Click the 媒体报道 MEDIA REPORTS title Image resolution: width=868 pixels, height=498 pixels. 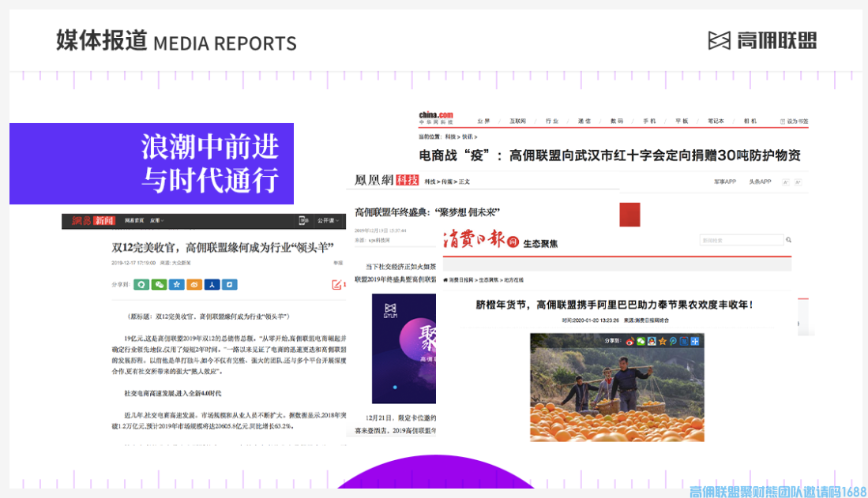coord(176,41)
